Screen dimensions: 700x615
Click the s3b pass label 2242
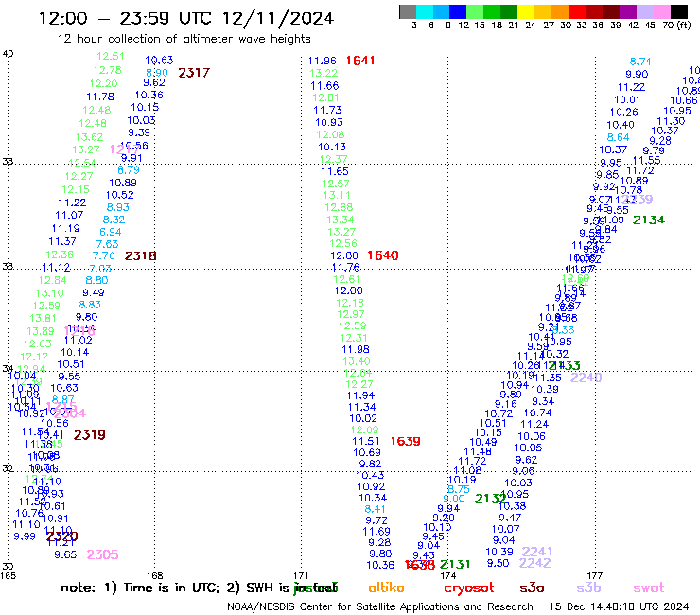click(534, 563)
